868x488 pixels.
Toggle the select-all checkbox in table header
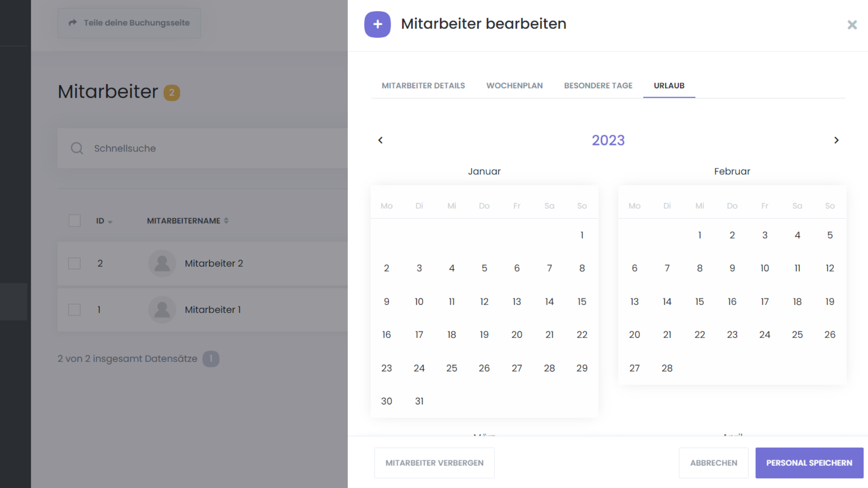click(x=75, y=221)
